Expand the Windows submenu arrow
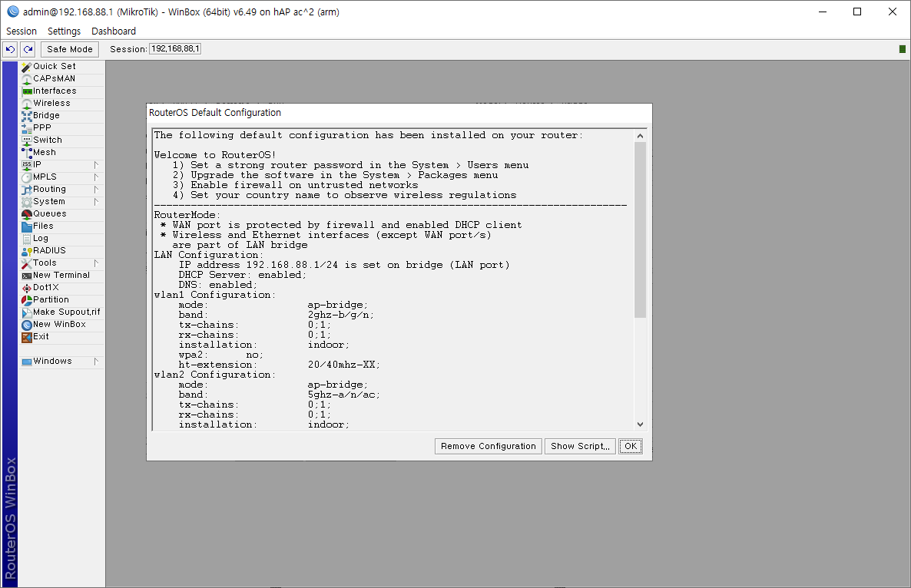 tap(96, 361)
